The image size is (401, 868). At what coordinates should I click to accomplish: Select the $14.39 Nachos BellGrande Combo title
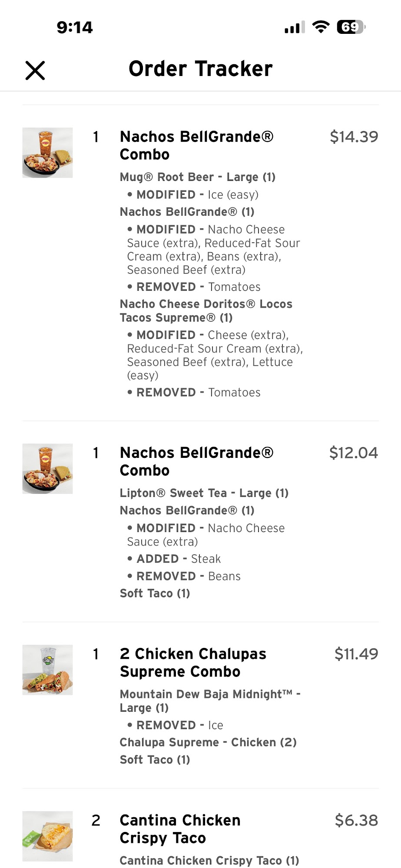click(196, 145)
